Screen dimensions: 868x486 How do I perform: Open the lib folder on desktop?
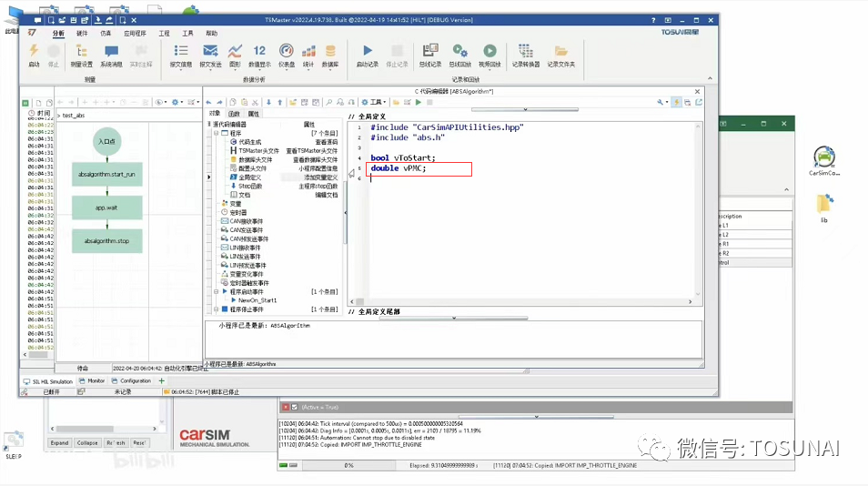(x=824, y=208)
